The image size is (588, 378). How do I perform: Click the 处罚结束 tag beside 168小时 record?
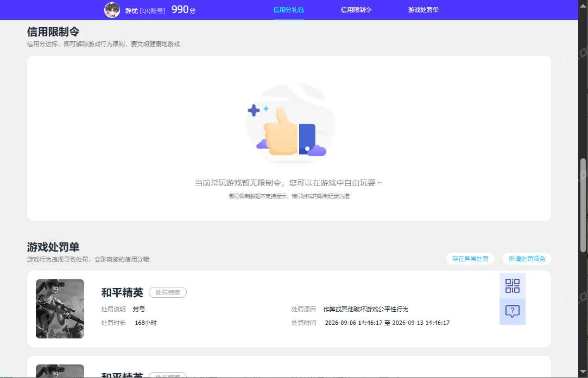click(168, 292)
